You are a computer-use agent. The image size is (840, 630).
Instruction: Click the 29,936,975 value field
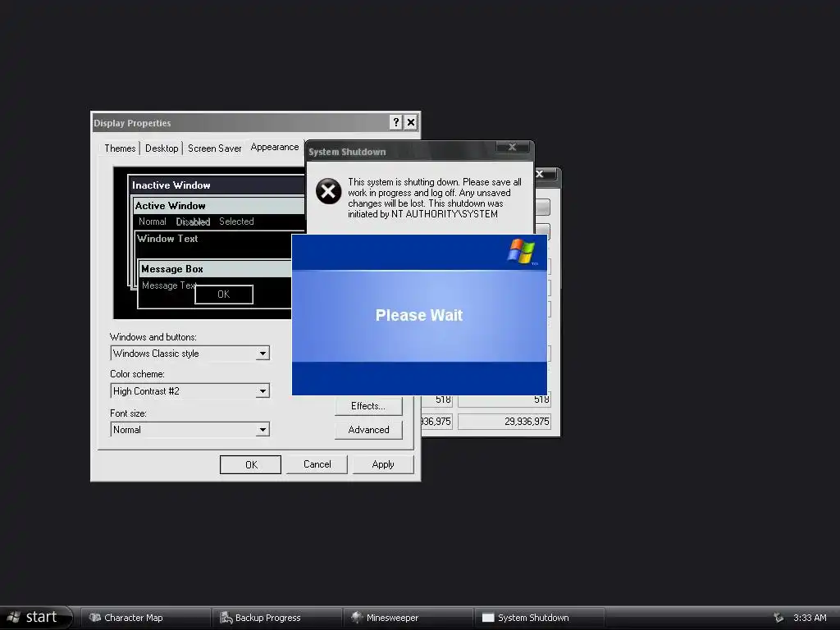pyautogui.click(x=504, y=422)
